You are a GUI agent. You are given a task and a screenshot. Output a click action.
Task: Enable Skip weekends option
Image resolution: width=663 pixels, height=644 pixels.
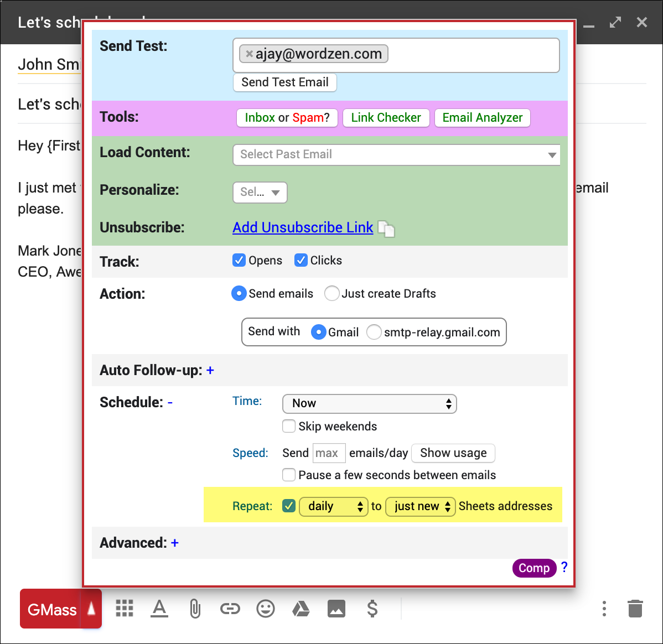289,426
